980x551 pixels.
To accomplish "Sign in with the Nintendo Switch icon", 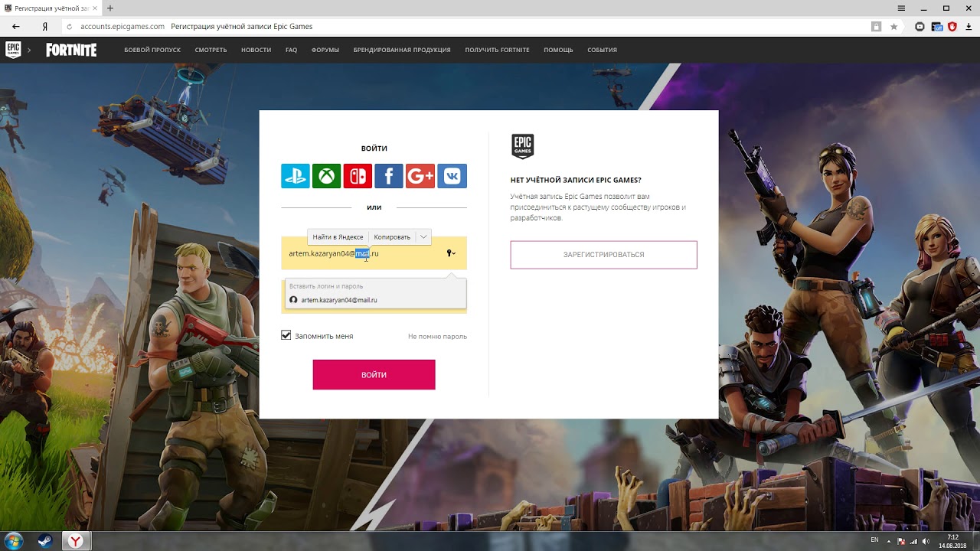I will 358,176.
